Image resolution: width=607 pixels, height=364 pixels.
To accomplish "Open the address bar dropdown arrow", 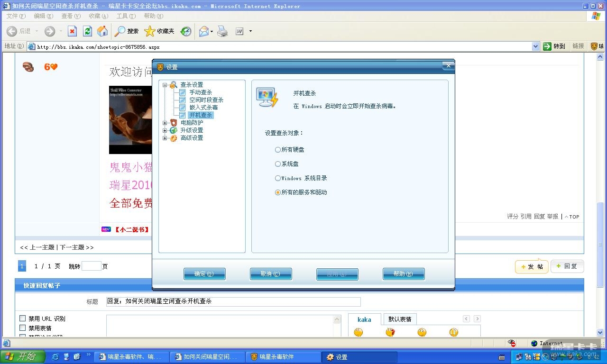I will pos(535,46).
